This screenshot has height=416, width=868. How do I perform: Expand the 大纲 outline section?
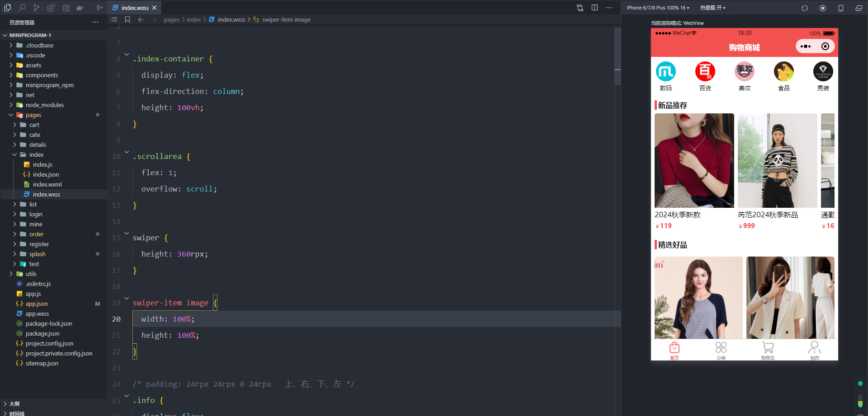(5, 404)
